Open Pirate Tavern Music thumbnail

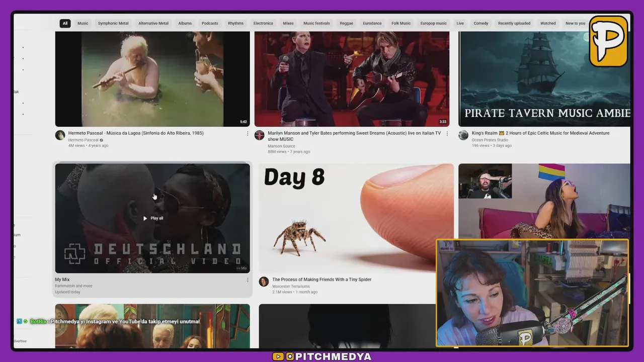(544, 79)
